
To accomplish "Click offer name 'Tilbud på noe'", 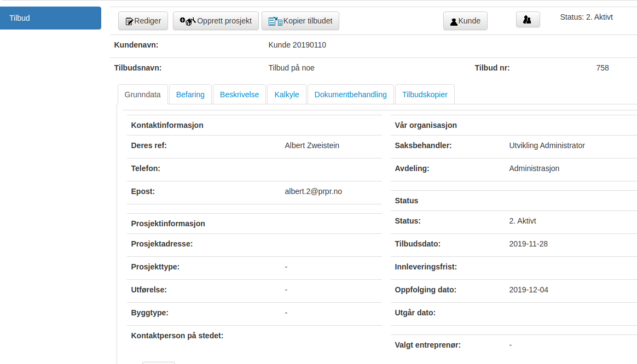I will 291,68.
